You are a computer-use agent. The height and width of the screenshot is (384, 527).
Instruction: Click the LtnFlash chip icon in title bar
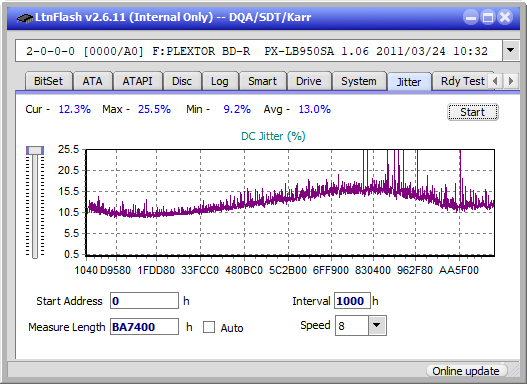click(24, 17)
